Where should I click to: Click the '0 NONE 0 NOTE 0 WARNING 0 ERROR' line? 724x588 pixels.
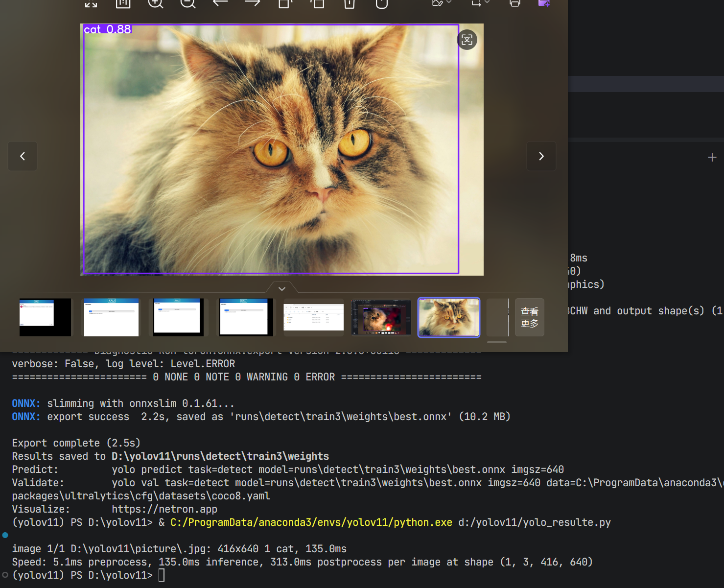point(247,377)
